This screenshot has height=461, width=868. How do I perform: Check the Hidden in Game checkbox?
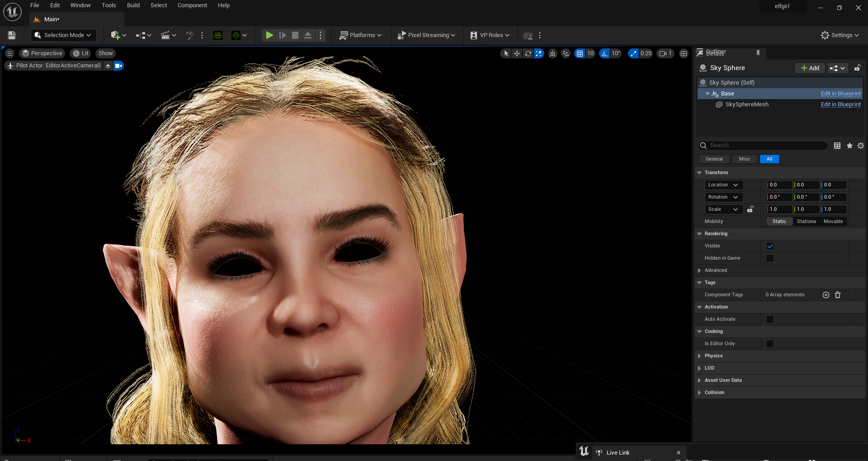(x=770, y=258)
